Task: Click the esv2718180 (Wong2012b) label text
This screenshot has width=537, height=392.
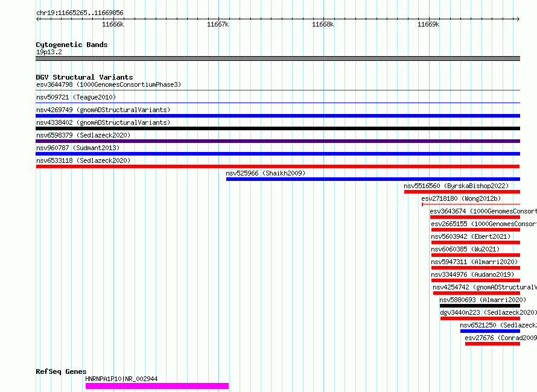Action: point(461,198)
